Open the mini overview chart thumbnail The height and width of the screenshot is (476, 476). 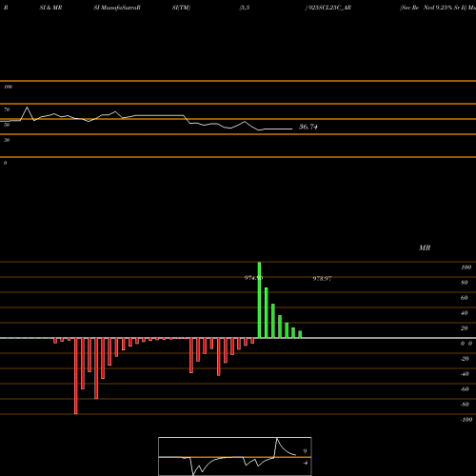(x=235, y=456)
